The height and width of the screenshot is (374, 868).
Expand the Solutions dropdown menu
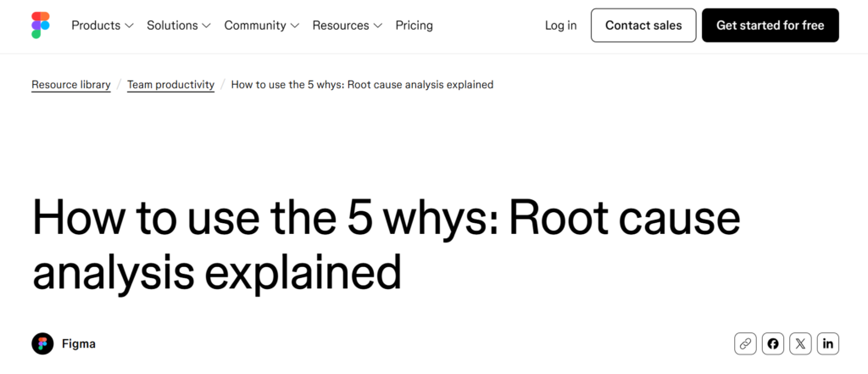coord(178,25)
